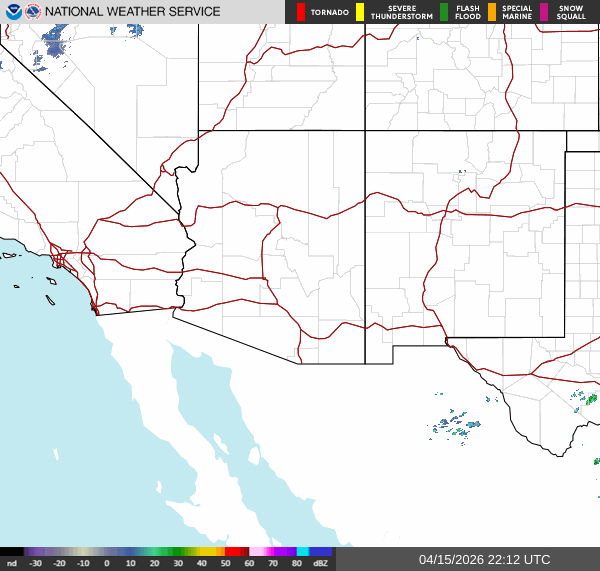The width and height of the screenshot is (600, 571).
Task: Click the 20 mark on the dBZ scale
Action: coord(154,563)
